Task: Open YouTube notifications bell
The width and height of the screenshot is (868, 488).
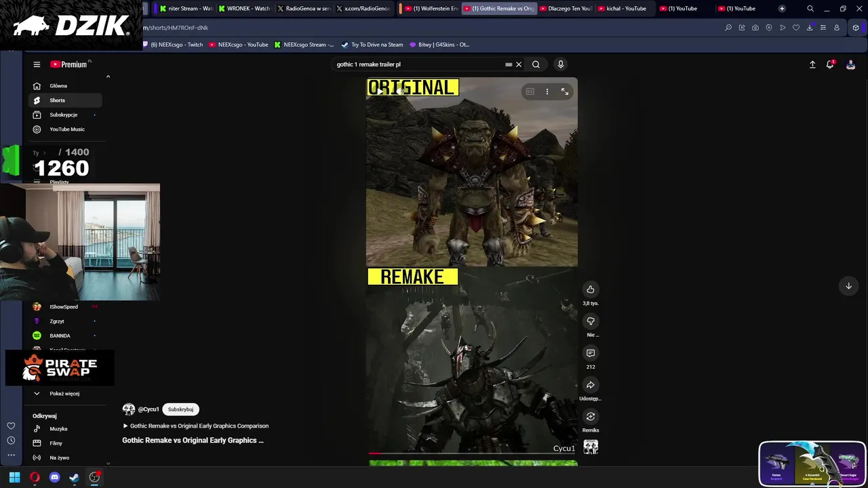Action: (x=830, y=64)
